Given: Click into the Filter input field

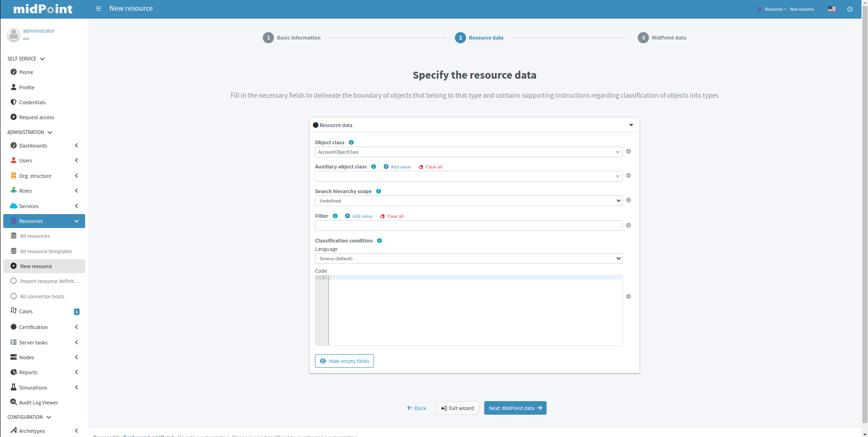Looking at the screenshot, I should click(468, 226).
